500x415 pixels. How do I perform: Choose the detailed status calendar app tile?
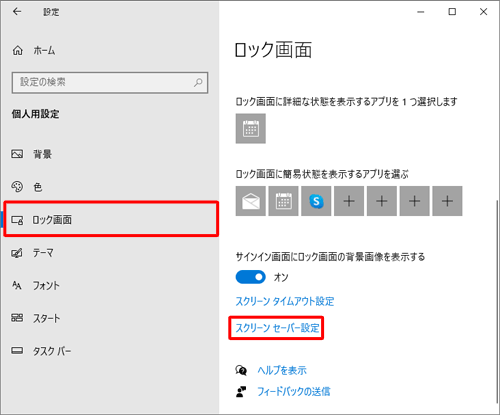click(x=251, y=129)
